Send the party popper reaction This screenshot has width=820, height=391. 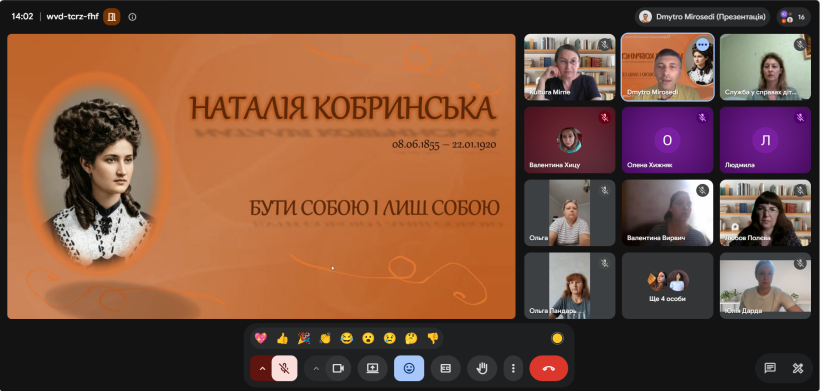pos(304,338)
